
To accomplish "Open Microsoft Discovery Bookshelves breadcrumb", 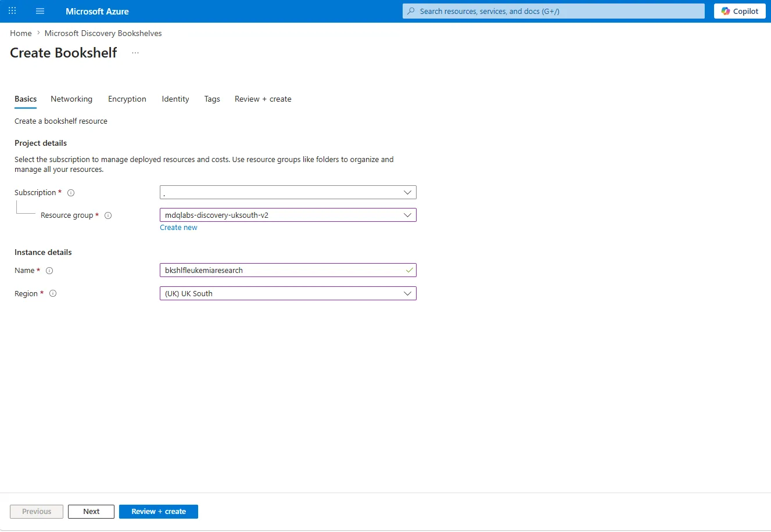I will click(103, 33).
